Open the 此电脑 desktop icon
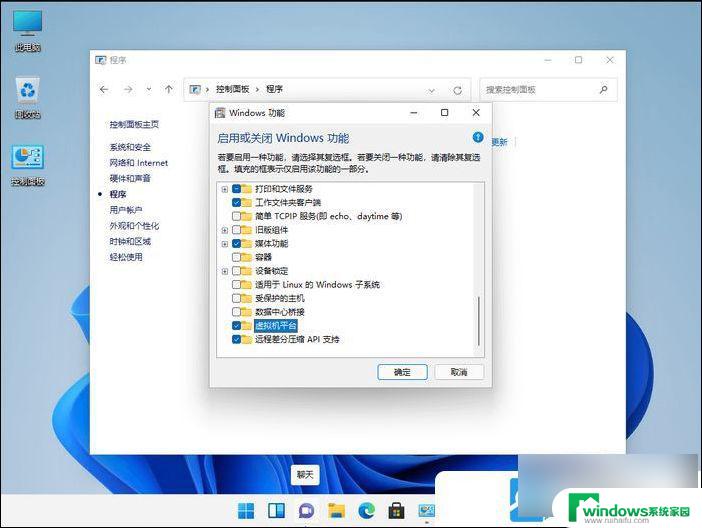This screenshot has height=528, width=702. tap(28, 30)
